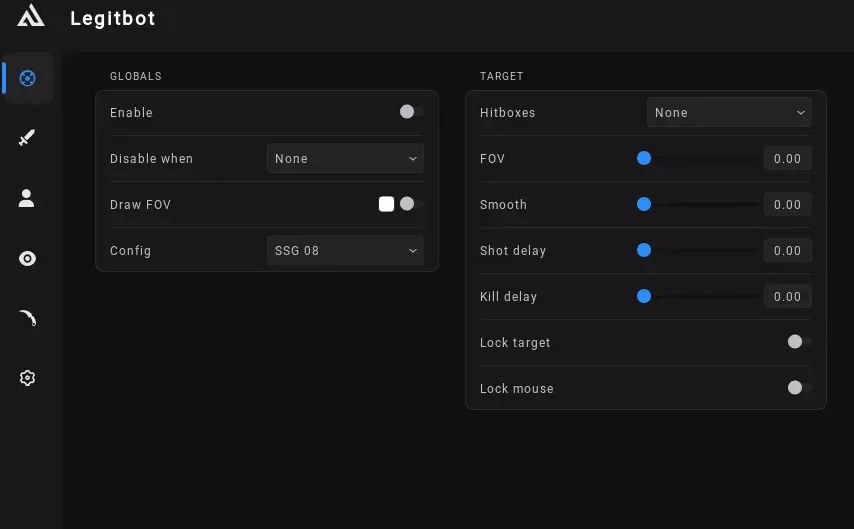Click the triangular app logo at top left
Screen dimensions: 854x529
tap(31, 17)
